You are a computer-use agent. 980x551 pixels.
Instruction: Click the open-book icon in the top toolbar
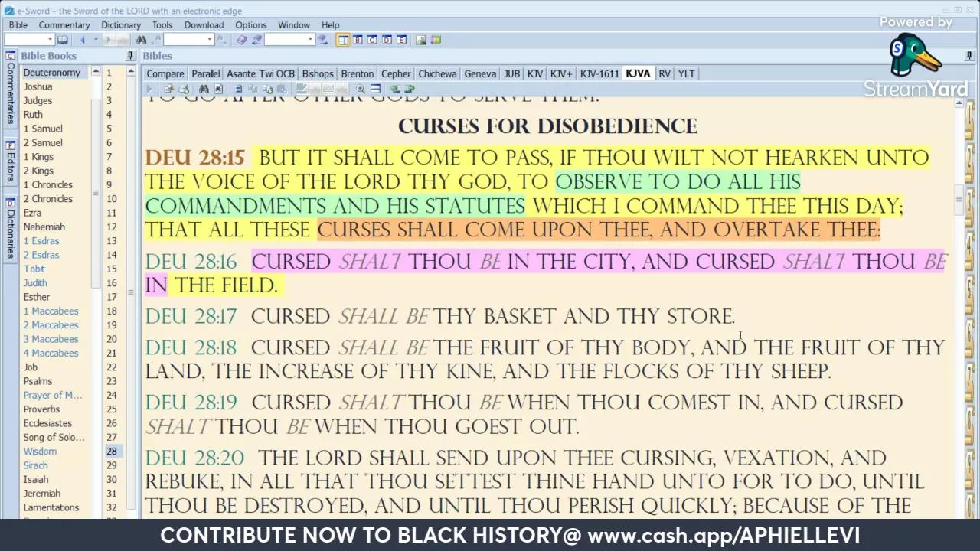[x=63, y=40]
